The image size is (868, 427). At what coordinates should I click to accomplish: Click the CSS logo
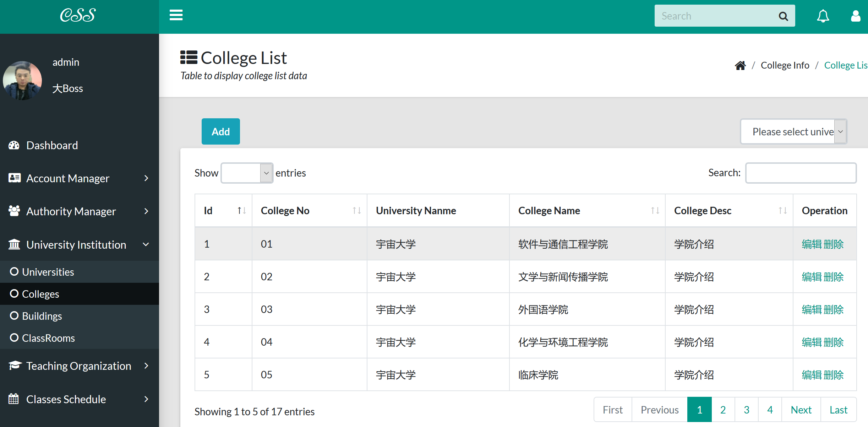[78, 15]
